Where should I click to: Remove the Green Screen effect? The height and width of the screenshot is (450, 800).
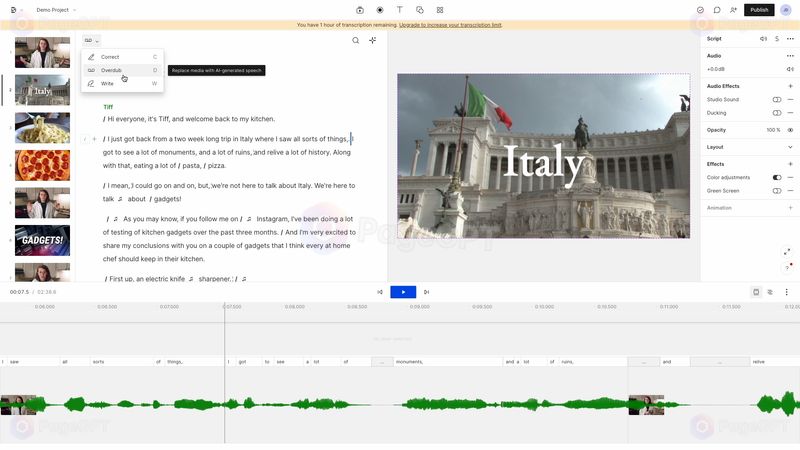(790, 191)
